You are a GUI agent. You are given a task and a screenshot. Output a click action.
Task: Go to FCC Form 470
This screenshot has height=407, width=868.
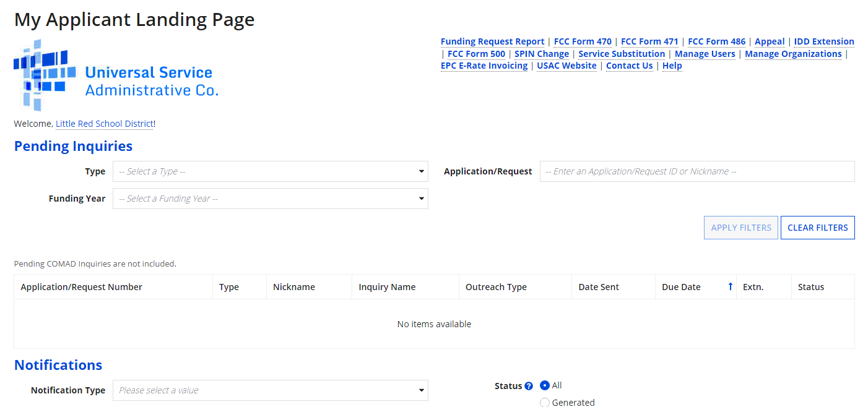[x=582, y=41]
